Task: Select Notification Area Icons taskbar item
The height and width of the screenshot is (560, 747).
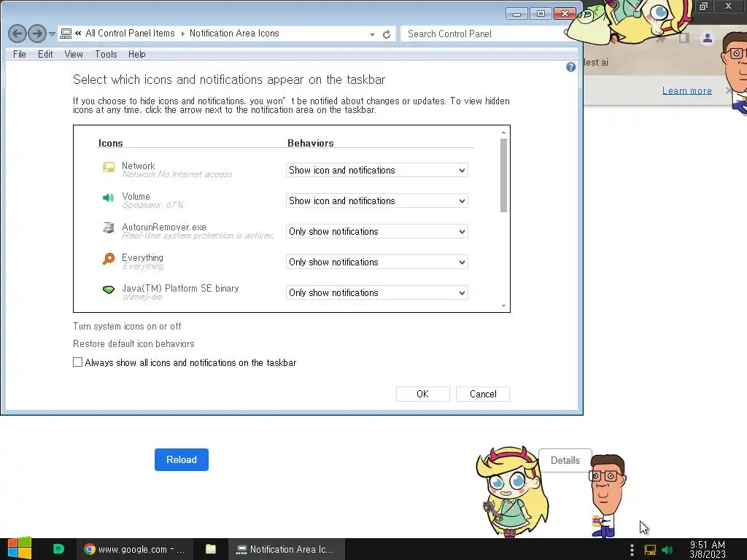Action: coord(286,550)
